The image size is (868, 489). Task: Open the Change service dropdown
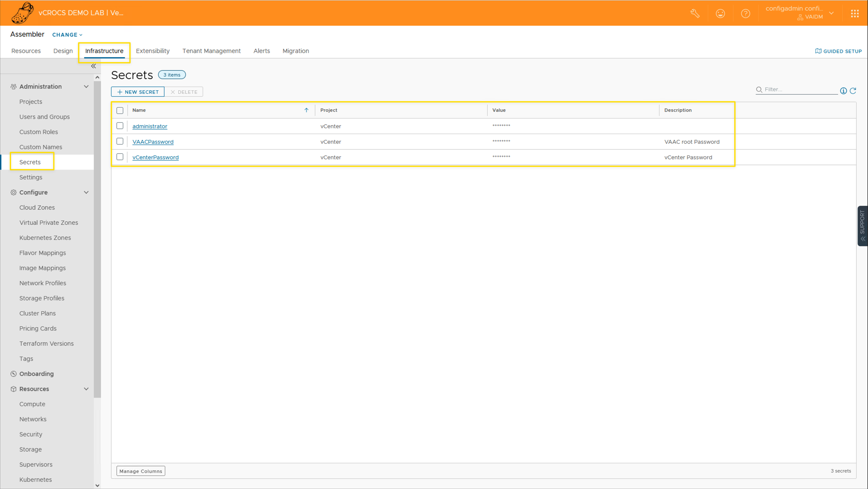pos(67,35)
